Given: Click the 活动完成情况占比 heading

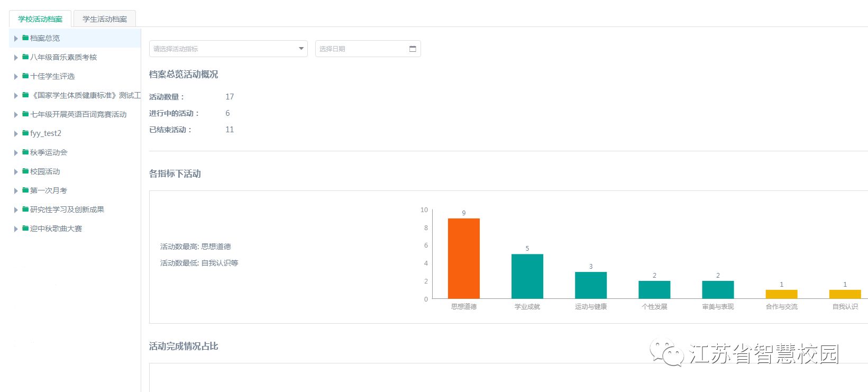Looking at the screenshot, I should (184, 346).
